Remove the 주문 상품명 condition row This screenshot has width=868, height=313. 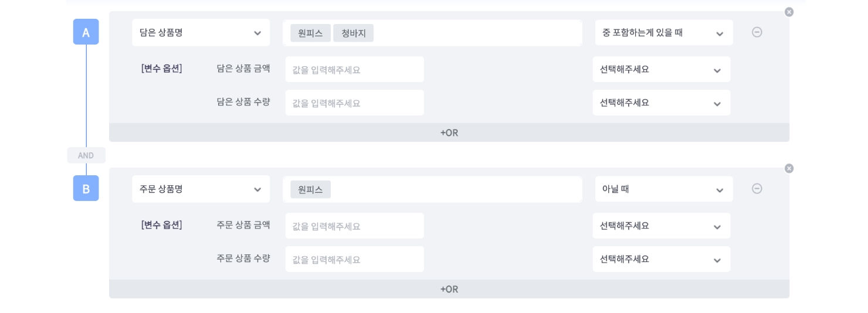click(757, 189)
